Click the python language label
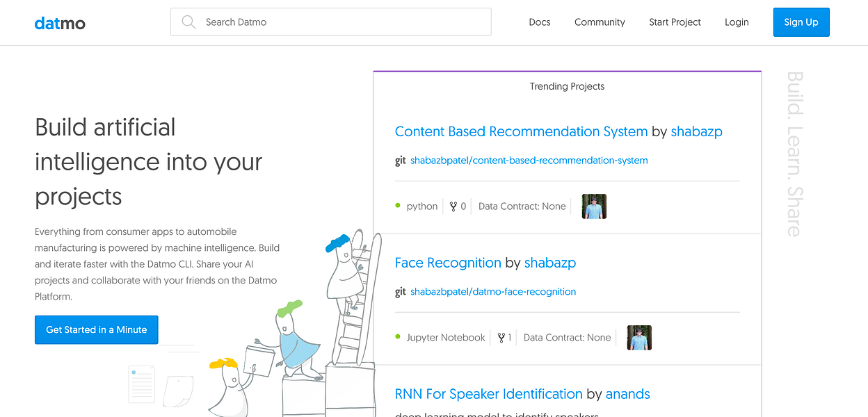This screenshot has height=417, width=868. 422,206
